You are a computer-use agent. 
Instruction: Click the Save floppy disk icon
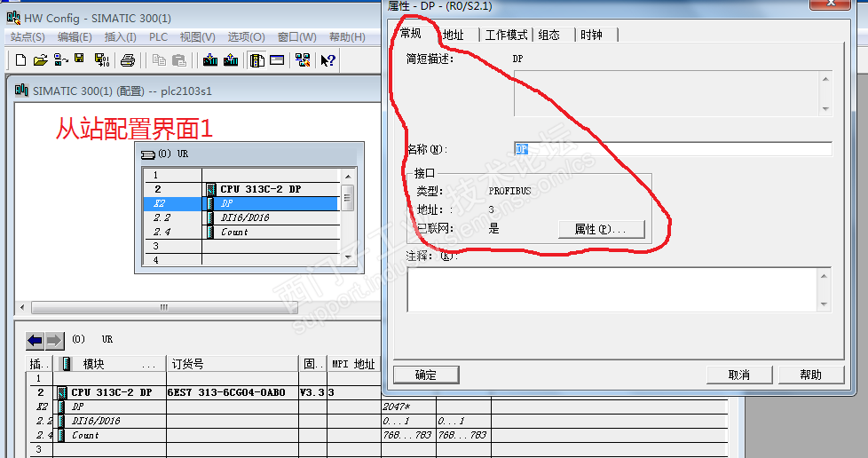(x=80, y=59)
